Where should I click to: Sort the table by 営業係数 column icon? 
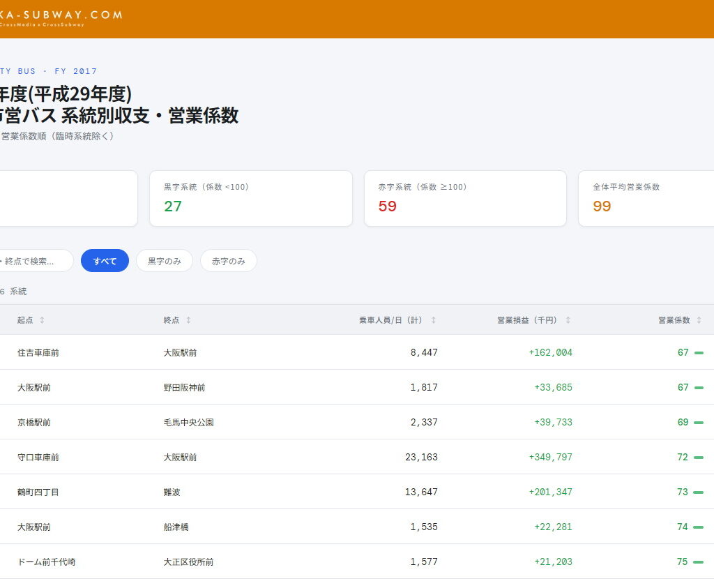coord(698,319)
